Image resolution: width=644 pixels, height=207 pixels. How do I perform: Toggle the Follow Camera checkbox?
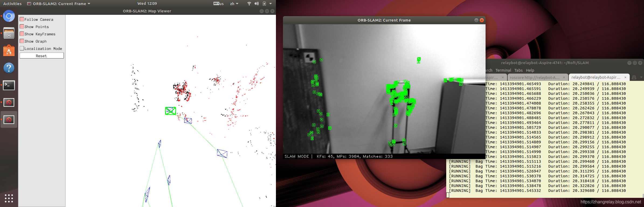[22, 19]
